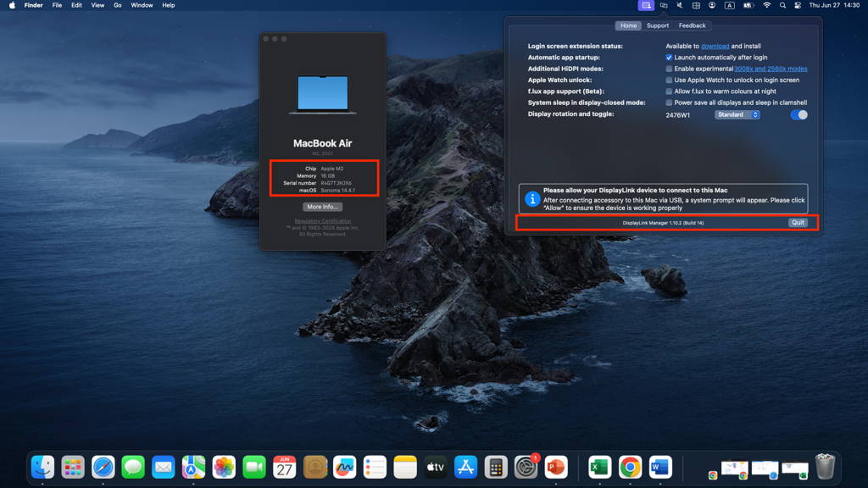Check battery status in menu bar
Viewport: 868px width, 488px height.
point(748,6)
